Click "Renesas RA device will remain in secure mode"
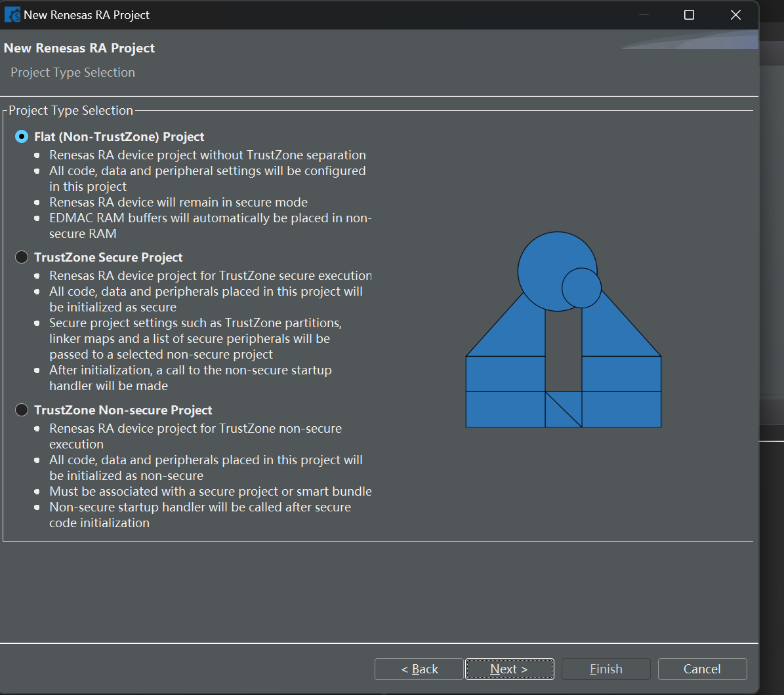Image resolution: width=784 pixels, height=695 pixels. (x=178, y=203)
